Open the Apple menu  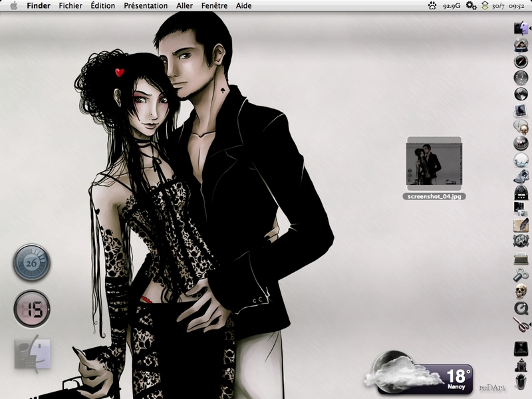(x=13, y=6)
